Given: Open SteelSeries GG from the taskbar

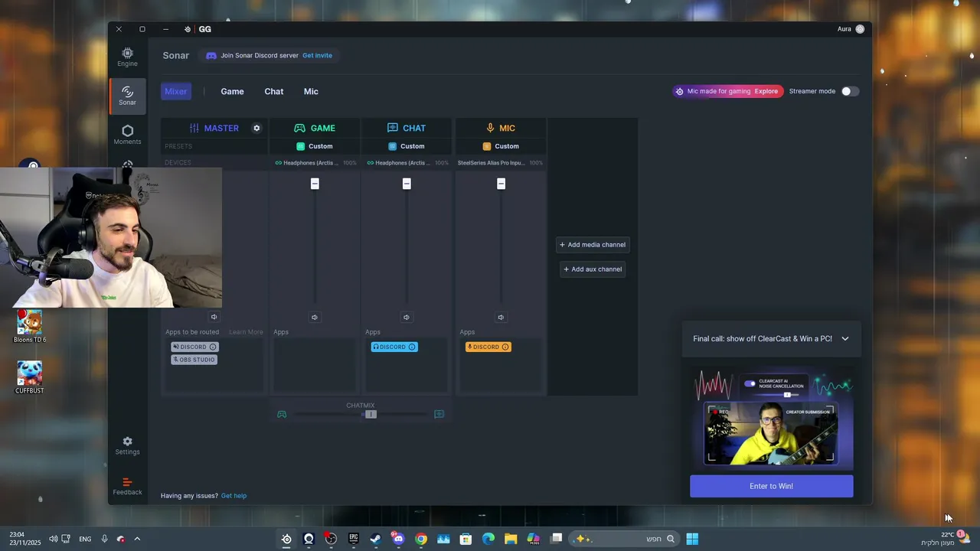Looking at the screenshot, I should point(286,539).
